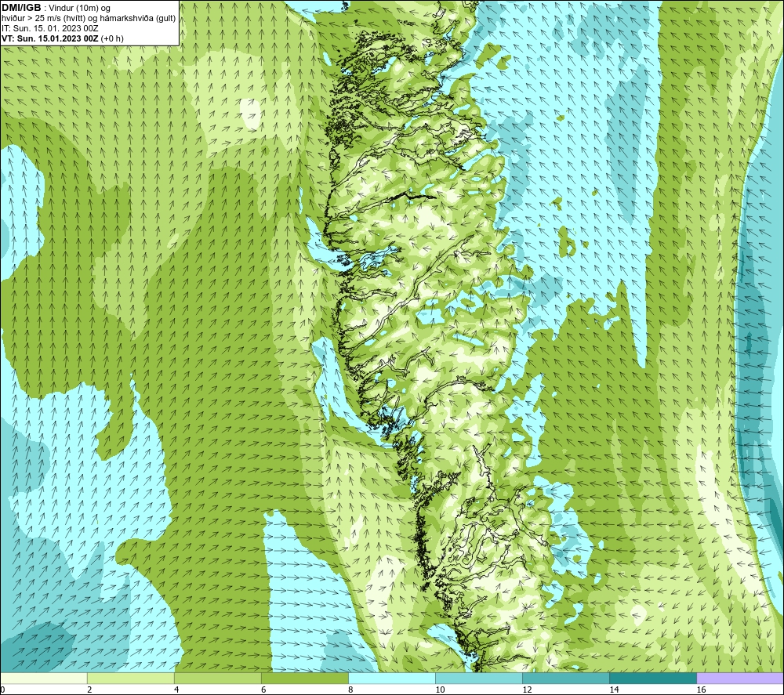This screenshot has height=695, width=784.
Task: Click the scale label '2'
Action: (x=89, y=690)
